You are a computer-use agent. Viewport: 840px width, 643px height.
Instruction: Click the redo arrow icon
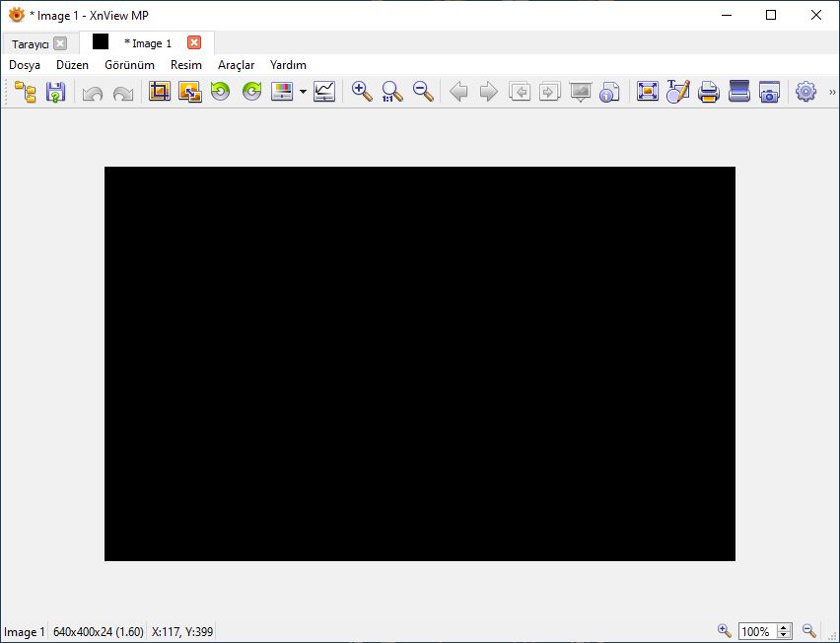pos(123,93)
